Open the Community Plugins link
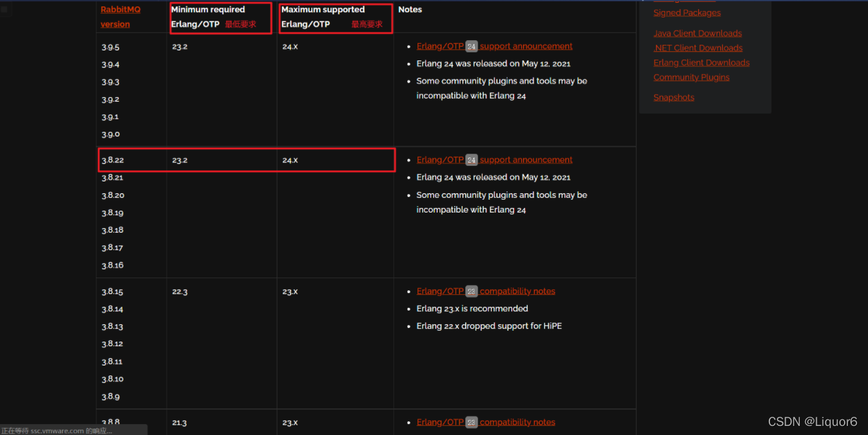The height and width of the screenshot is (435, 868). coord(691,77)
